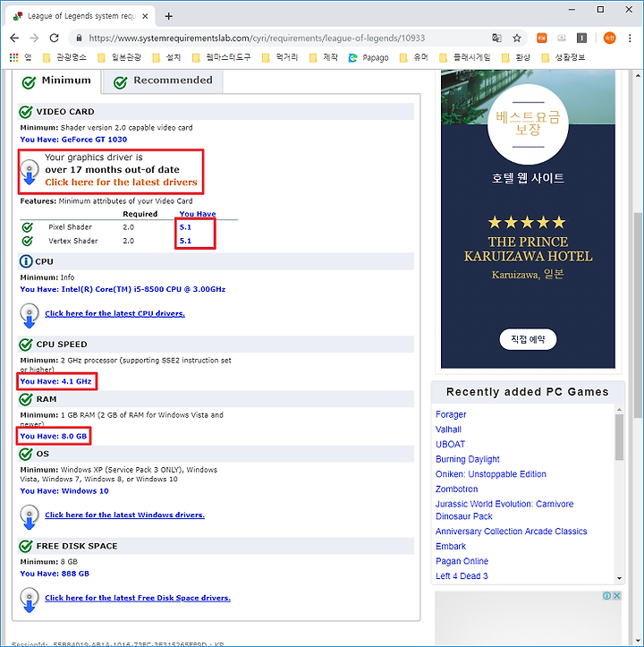Open Chrome three-dot menu
The image size is (644, 647).
click(x=630, y=38)
